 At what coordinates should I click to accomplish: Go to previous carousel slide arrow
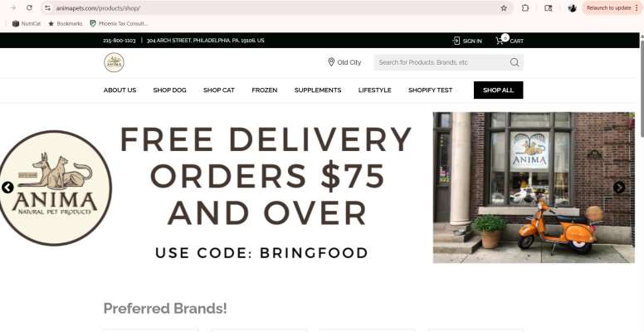click(x=7, y=188)
